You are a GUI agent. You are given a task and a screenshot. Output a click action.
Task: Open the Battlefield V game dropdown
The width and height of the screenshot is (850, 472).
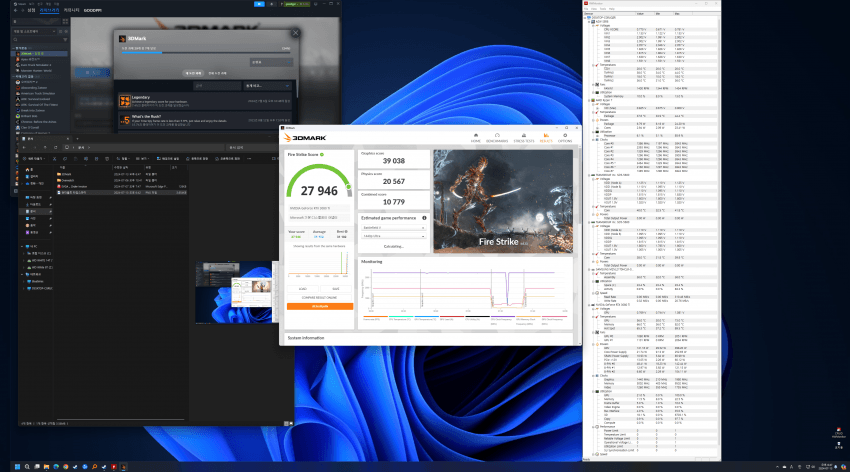click(394, 228)
